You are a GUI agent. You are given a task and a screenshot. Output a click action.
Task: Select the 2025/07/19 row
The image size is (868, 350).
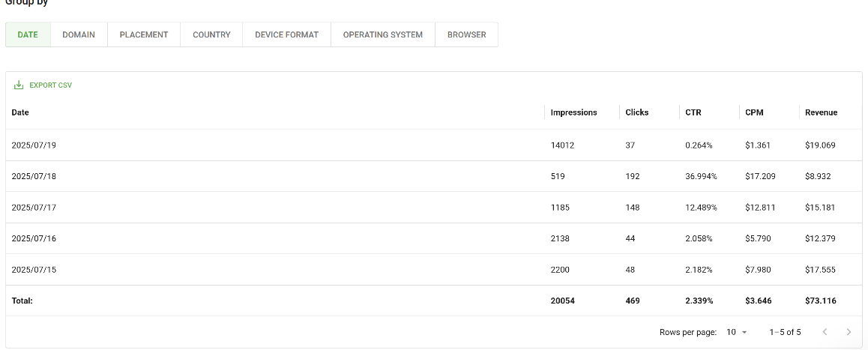tap(434, 145)
